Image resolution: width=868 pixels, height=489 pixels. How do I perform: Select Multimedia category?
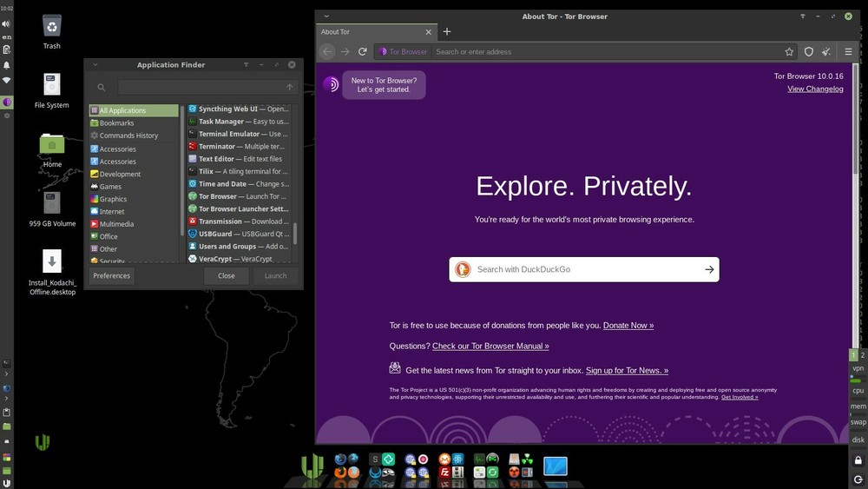click(x=134, y=224)
